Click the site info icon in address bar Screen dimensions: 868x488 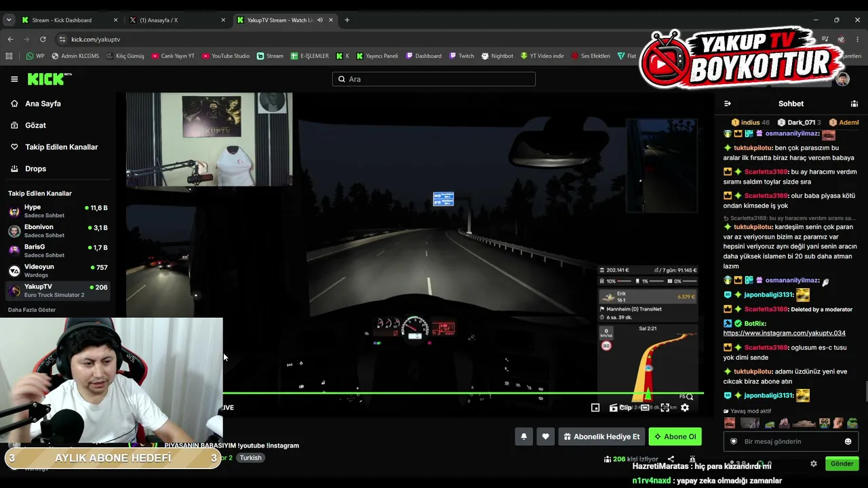tap(62, 39)
